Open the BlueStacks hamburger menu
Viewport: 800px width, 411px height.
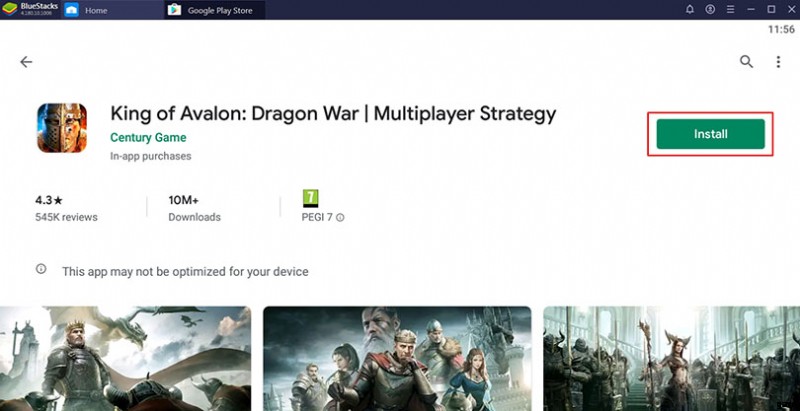click(730, 10)
